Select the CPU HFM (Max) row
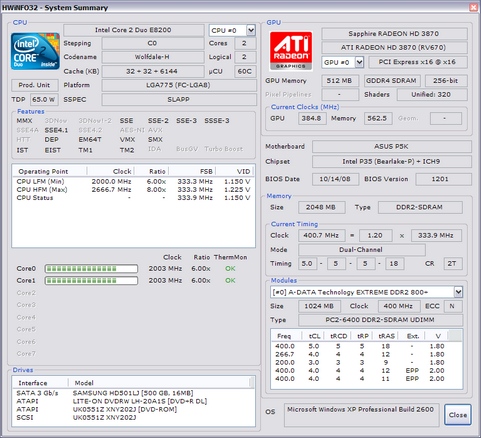The width and height of the screenshot is (481, 438). click(x=133, y=189)
